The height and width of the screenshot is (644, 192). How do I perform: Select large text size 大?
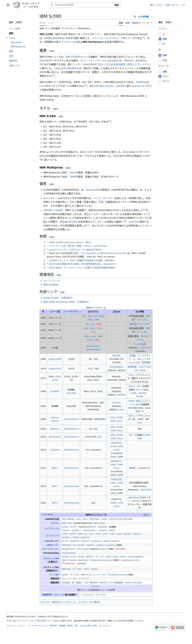point(160,44)
